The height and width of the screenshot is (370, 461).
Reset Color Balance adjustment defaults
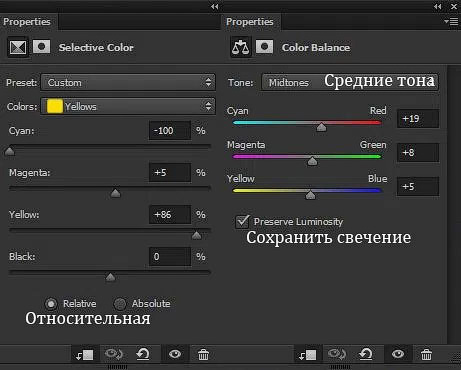coord(366,354)
